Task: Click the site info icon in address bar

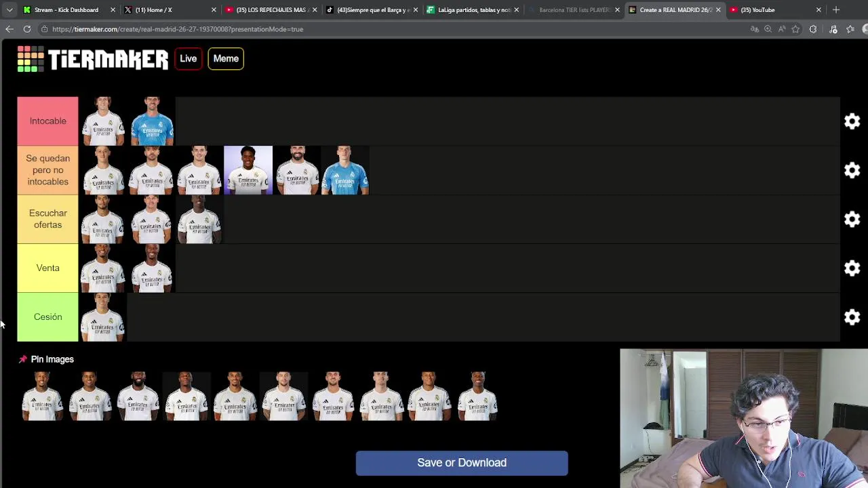Action: [44, 29]
